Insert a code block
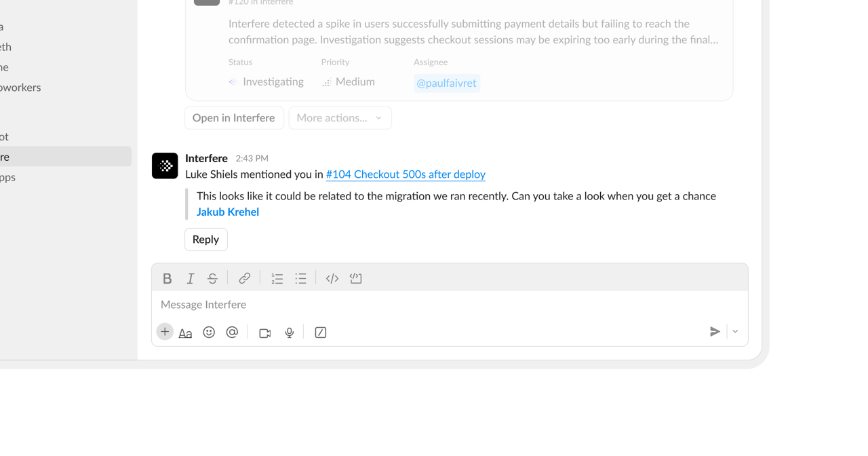The height and width of the screenshot is (456, 868). pyautogui.click(x=356, y=278)
